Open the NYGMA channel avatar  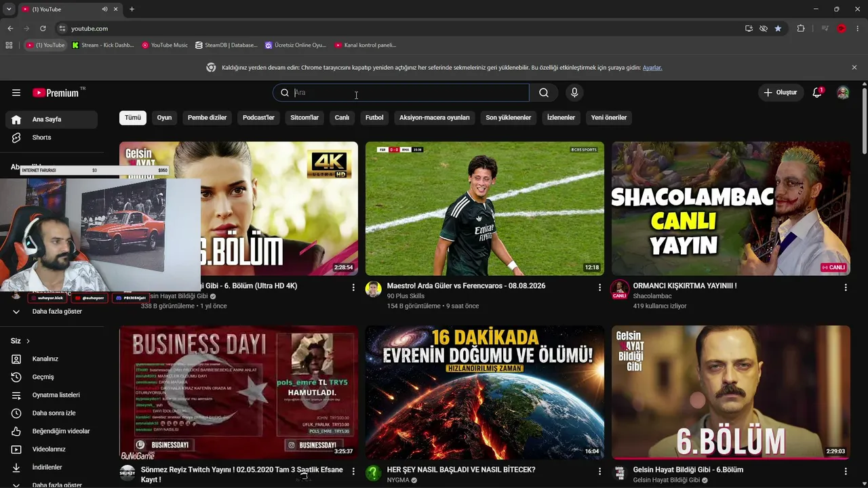[x=374, y=473]
